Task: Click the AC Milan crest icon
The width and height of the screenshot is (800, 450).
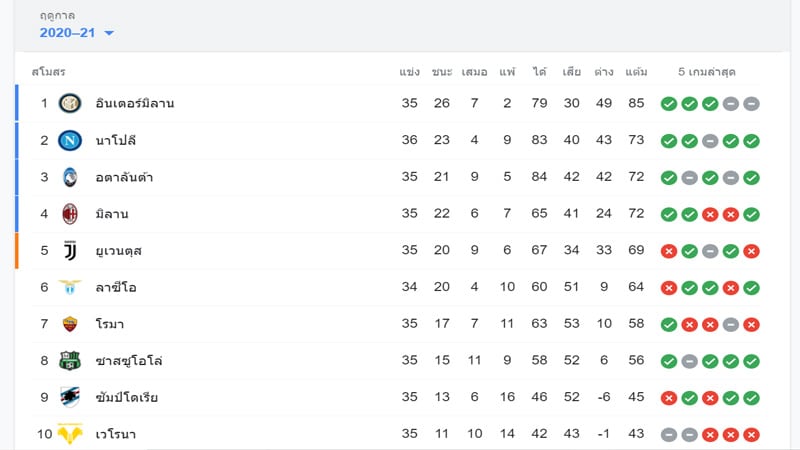Action: [x=70, y=214]
